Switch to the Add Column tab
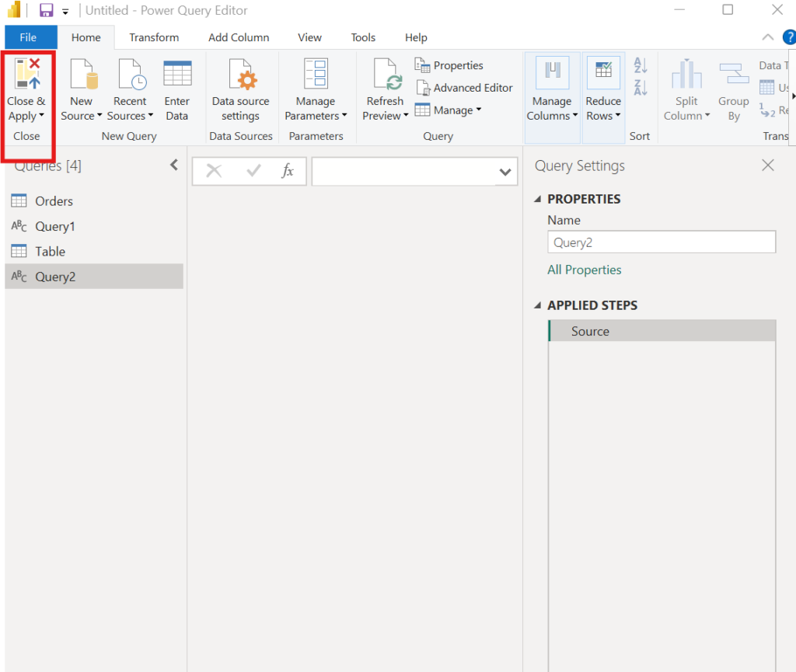This screenshot has height=672, width=796. pyautogui.click(x=239, y=37)
